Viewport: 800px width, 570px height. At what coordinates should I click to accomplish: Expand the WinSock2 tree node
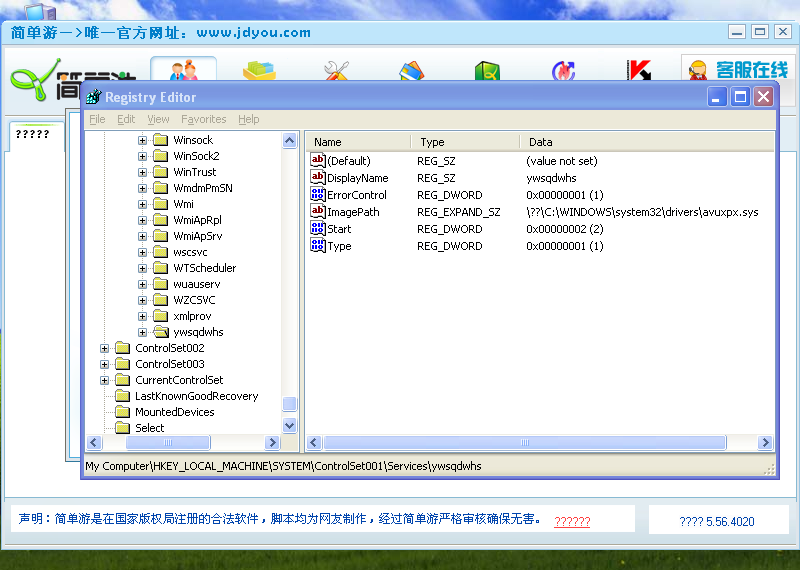[143, 156]
